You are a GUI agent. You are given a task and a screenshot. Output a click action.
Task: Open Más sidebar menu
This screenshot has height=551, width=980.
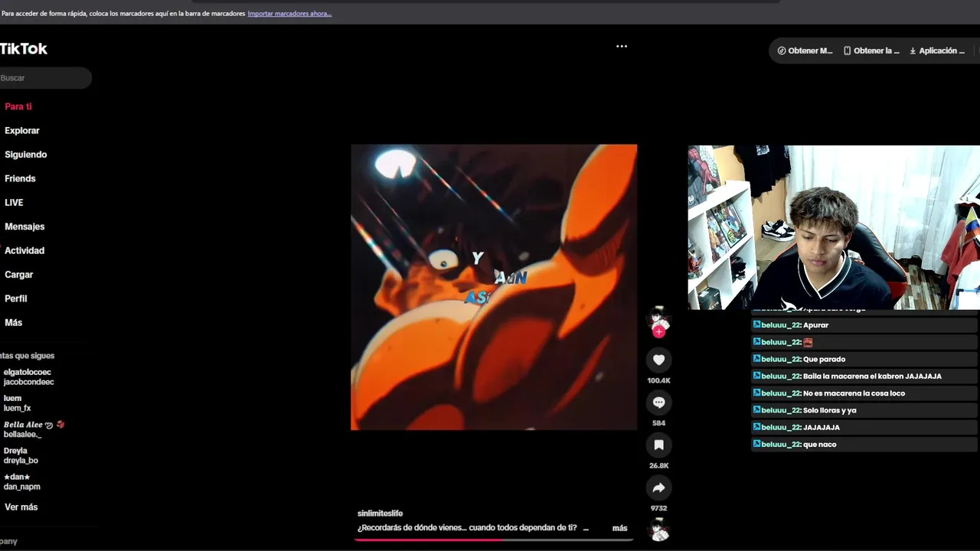coord(14,323)
